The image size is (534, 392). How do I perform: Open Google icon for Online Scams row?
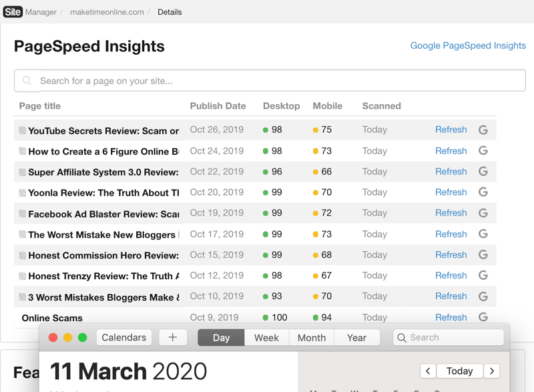click(x=483, y=317)
